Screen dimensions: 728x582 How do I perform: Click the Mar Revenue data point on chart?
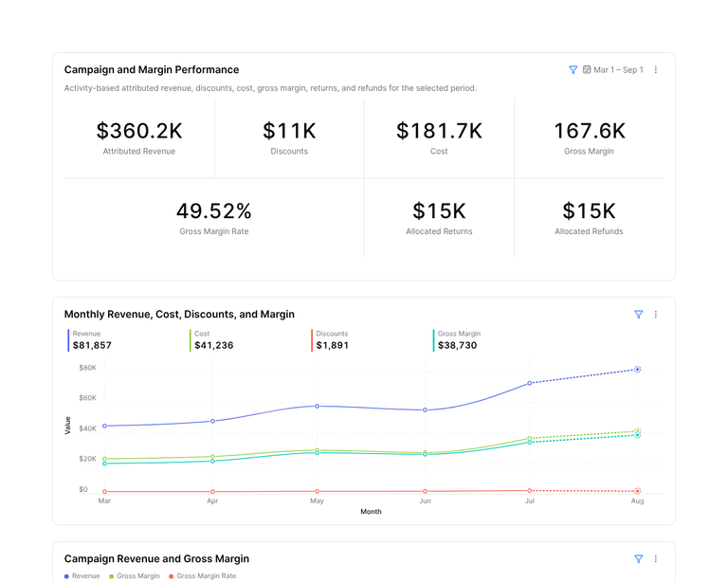point(104,426)
